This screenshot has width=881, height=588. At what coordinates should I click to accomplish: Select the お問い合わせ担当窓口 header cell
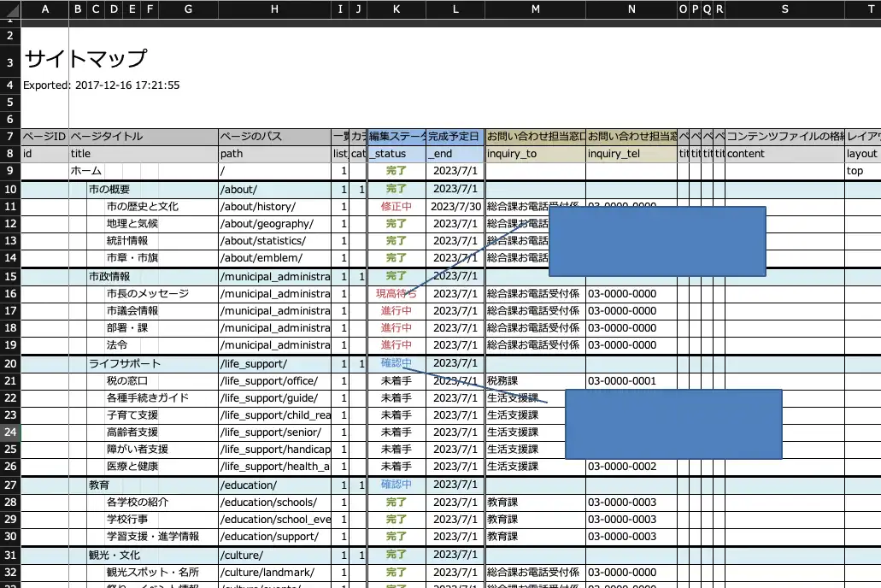point(535,136)
